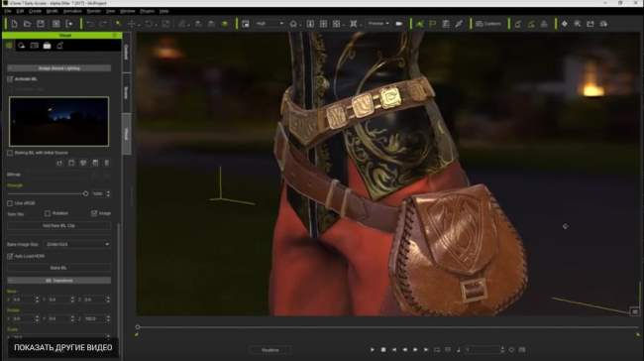Click the Rotate X value field
The height and width of the screenshot is (361, 644).
(x=23, y=318)
